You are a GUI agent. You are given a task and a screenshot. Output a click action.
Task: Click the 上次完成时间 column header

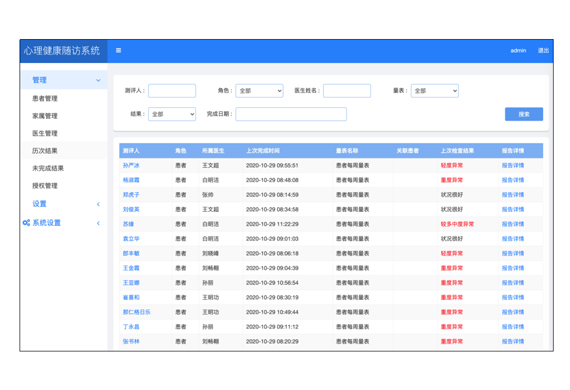coord(263,151)
